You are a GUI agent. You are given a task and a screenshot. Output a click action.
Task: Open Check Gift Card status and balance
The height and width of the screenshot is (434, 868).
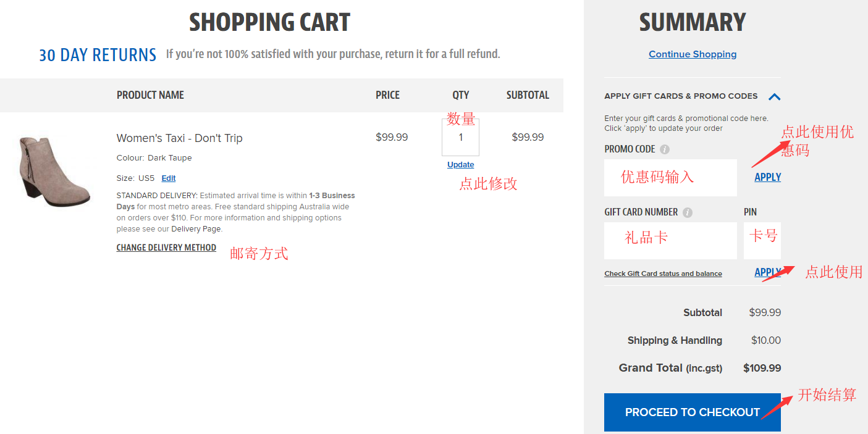(663, 273)
